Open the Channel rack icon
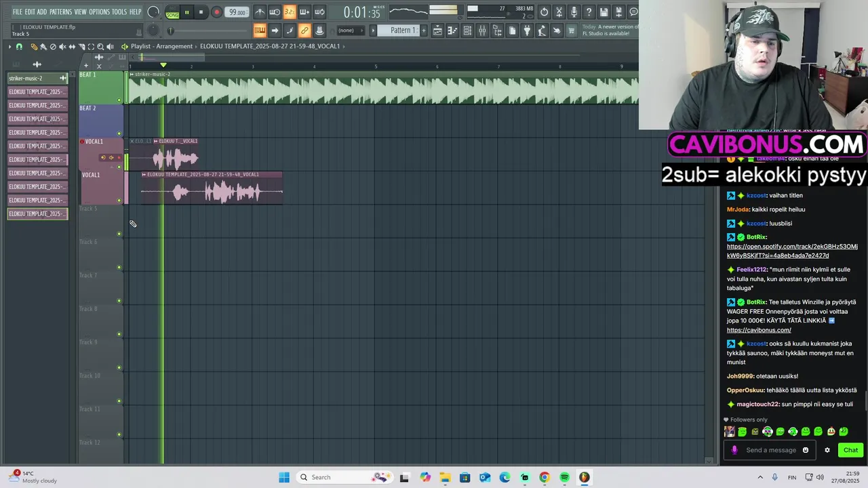 click(467, 30)
